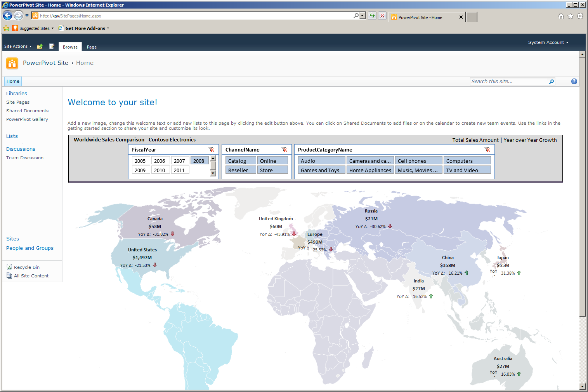
Task: Toggle the Computers product category filter
Action: (467, 161)
